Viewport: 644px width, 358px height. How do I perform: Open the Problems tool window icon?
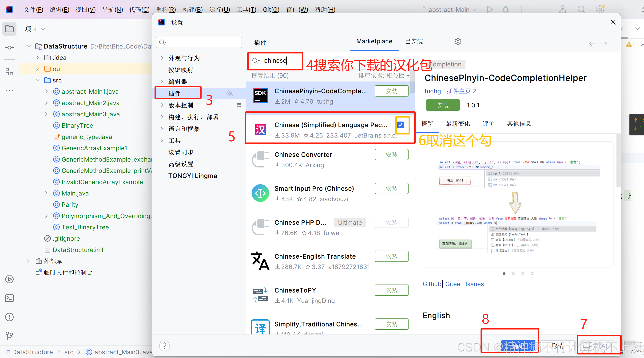click(9, 317)
